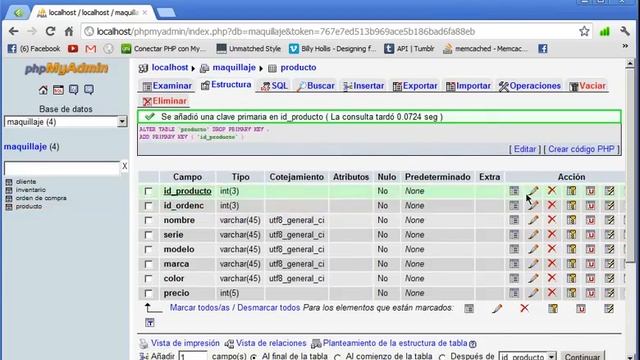The width and height of the screenshot is (640, 360).
Task: Open the 'Después de' field dropdown
Action: coord(527,356)
